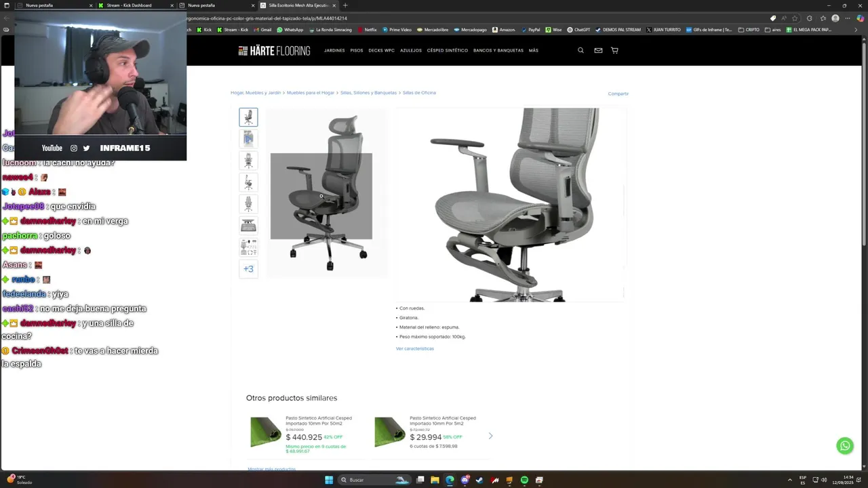Click the Twitter icon in stream overlay
Image resolution: width=868 pixels, height=488 pixels.
[x=86, y=148]
